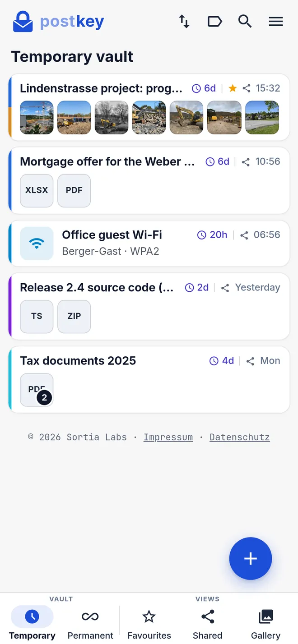The image size is (298, 644).
Task: Click the Wi-Fi icon tile
Action: 37,244
